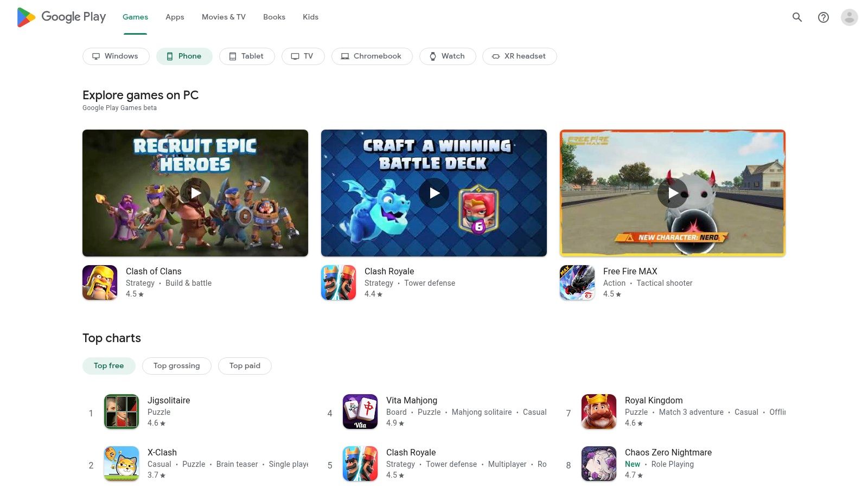Open the Jigsolitaire app icon
868x488 pixels.
tap(121, 412)
